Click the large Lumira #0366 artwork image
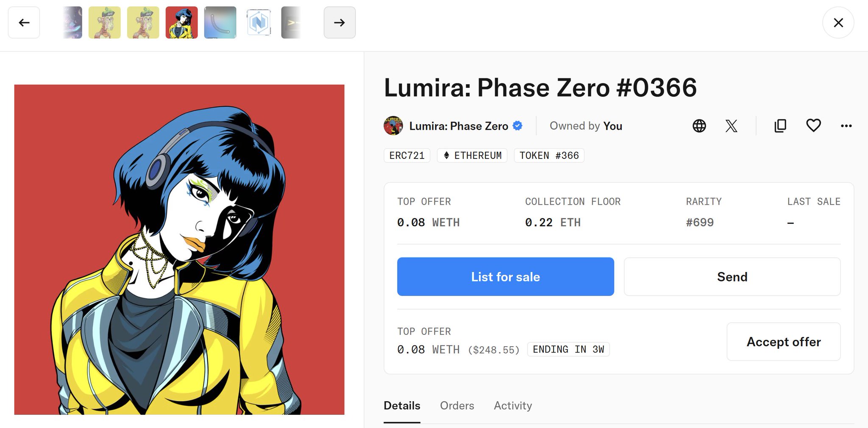The width and height of the screenshot is (868, 428). click(179, 250)
